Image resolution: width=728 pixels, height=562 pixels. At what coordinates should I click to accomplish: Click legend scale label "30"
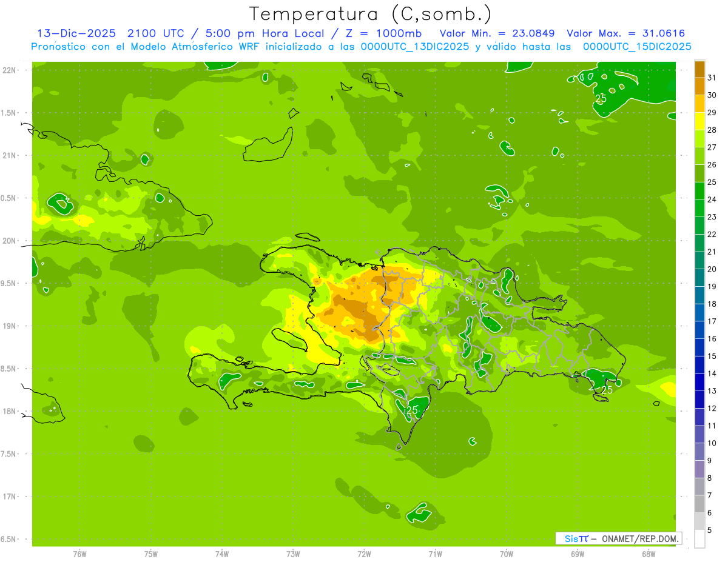[712, 95]
